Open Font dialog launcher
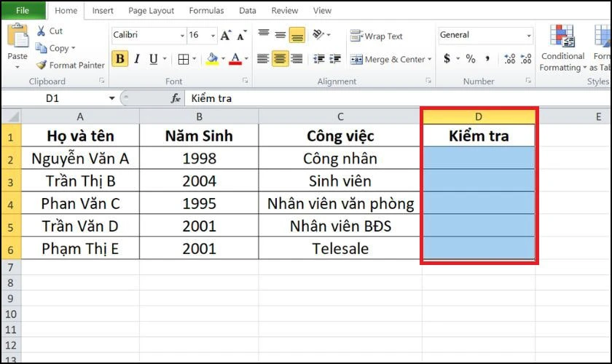Screen dimensions: 612x364 (245, 81)
